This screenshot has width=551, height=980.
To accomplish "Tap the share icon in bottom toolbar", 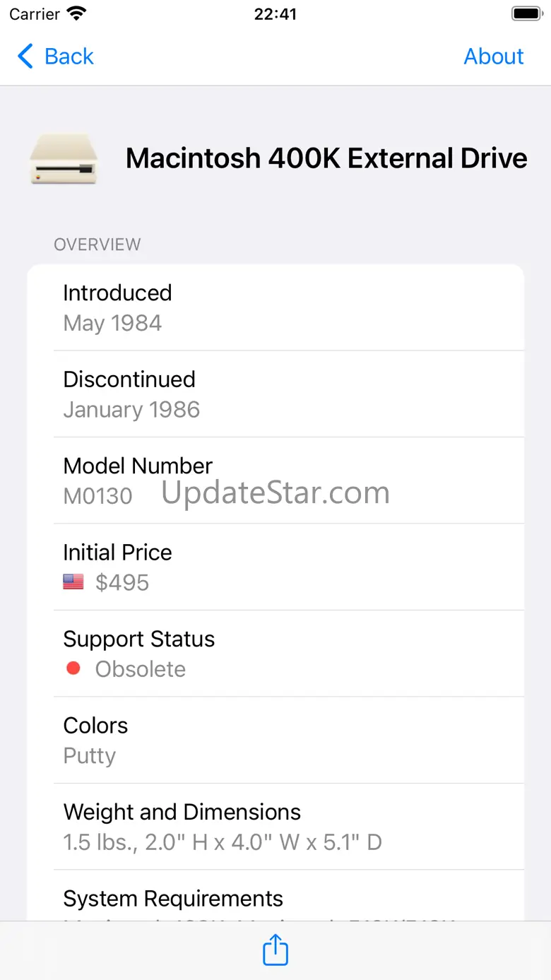I will (275, 950).
